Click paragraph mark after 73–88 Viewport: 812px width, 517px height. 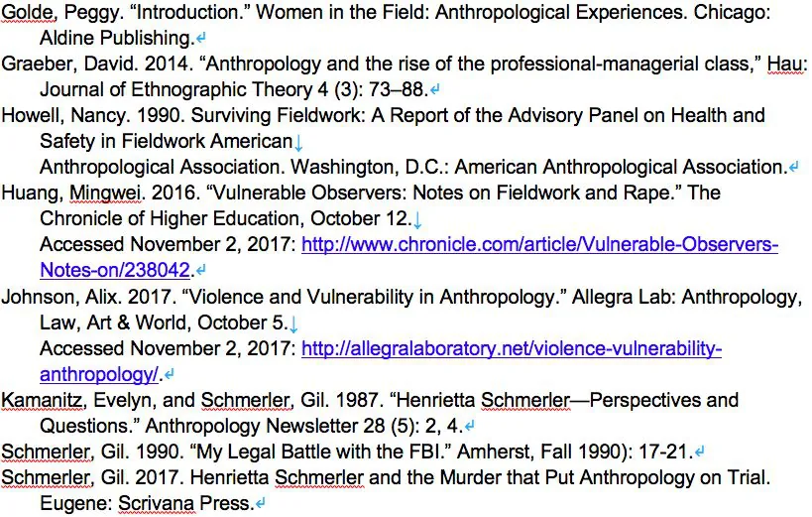coord(434,89)
